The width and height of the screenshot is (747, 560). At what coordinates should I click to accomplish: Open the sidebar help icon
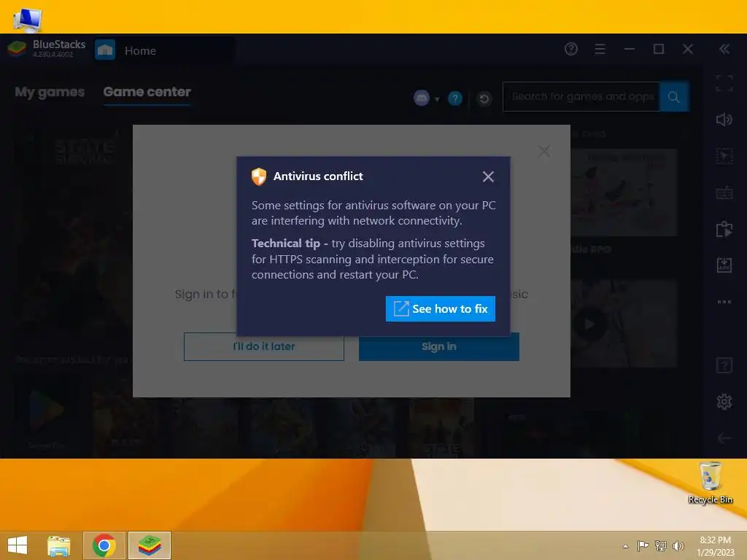(724, 366)
